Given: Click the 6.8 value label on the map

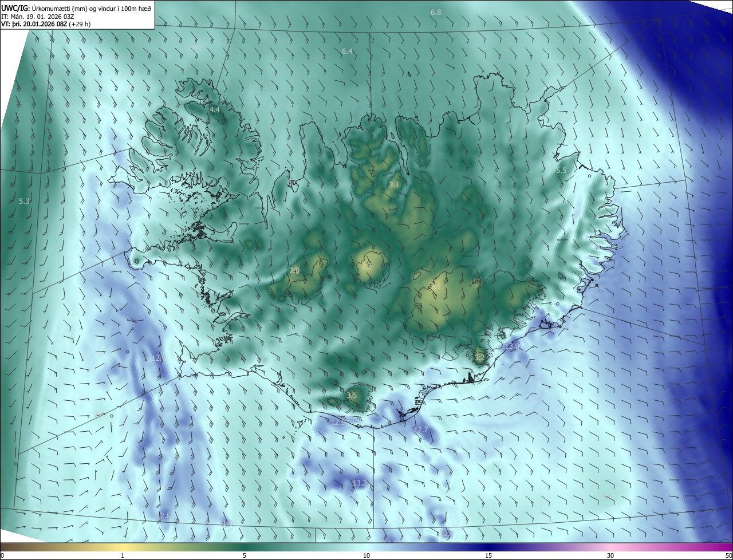Looking at the screenshot, I should click(x=436, y=12).
